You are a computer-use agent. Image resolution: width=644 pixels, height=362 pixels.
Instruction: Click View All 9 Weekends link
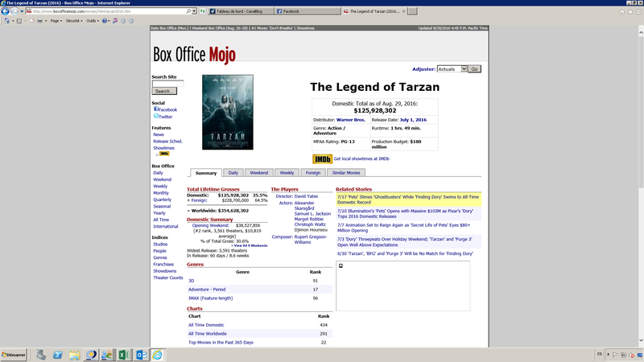pos(250,245)
